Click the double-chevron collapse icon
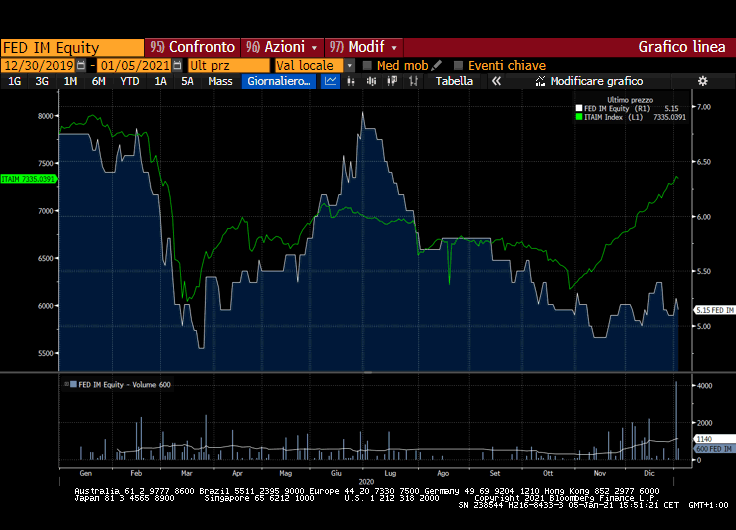This screenshot has height=530, width=736. 496,81
